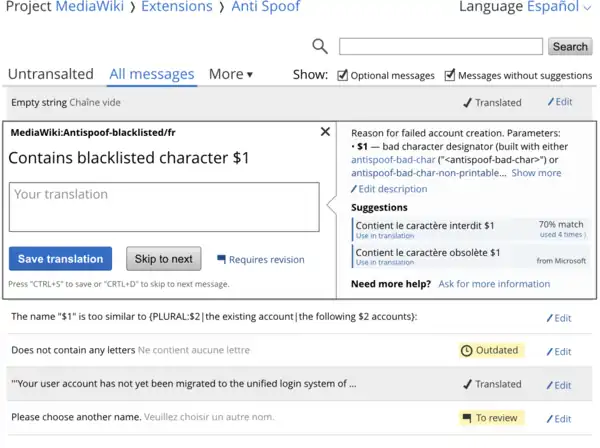Viewport: 600px width, 448px height.
Task: Click into the Your translation text box
Action: coord(164,207)
